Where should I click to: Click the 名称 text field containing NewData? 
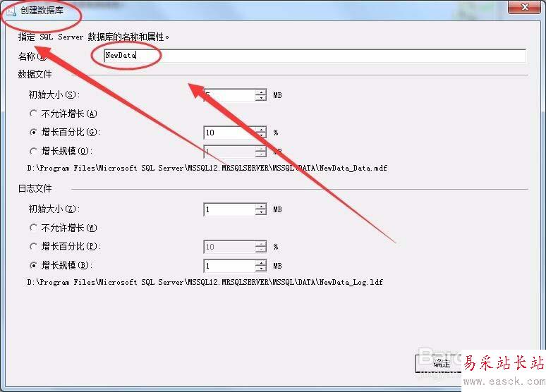point(315,56)
